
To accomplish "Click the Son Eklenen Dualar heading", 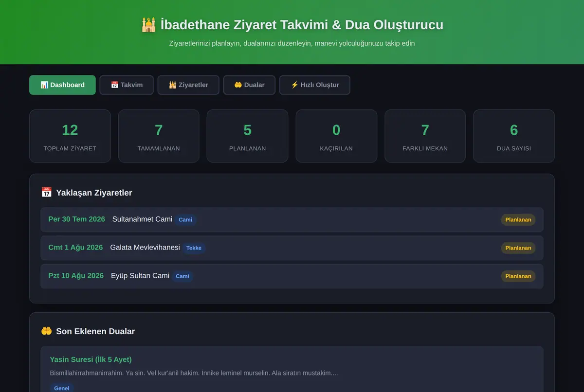I will [95, 331].
